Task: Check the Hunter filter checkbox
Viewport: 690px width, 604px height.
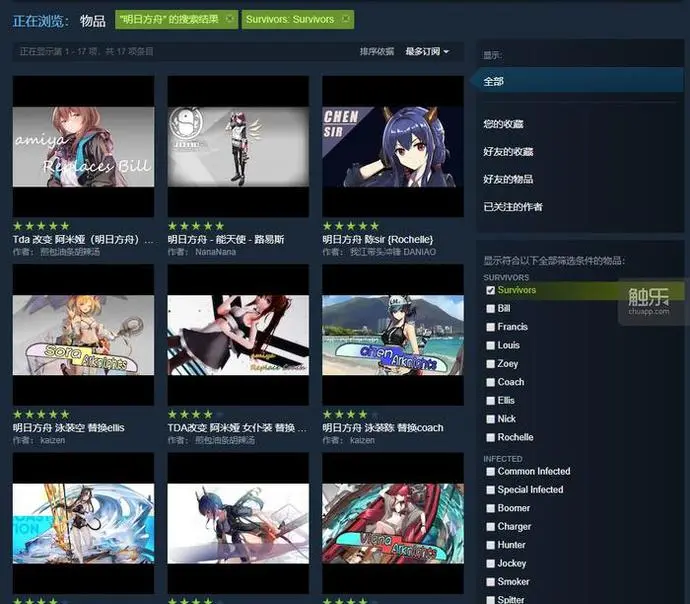Action: (490, 545)
